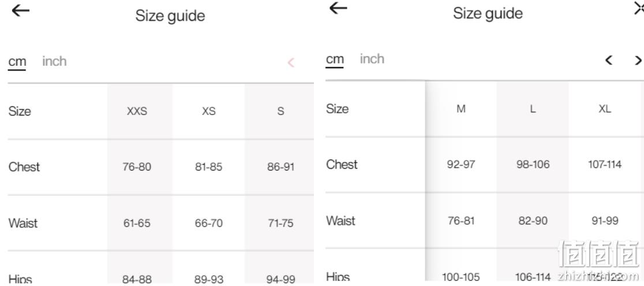Show previous sizes with black left chevron
This screenshot has width=644, height=286.
point(609,61)
